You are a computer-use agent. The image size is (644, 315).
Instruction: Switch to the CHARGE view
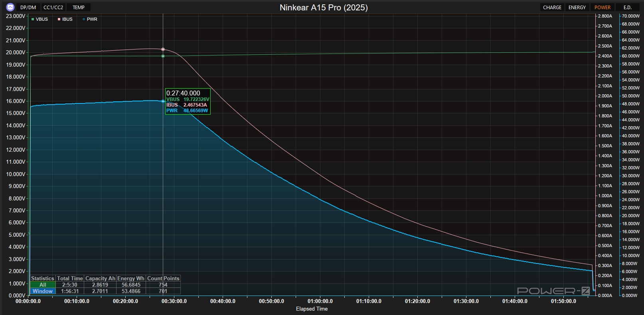pos(552,7)
